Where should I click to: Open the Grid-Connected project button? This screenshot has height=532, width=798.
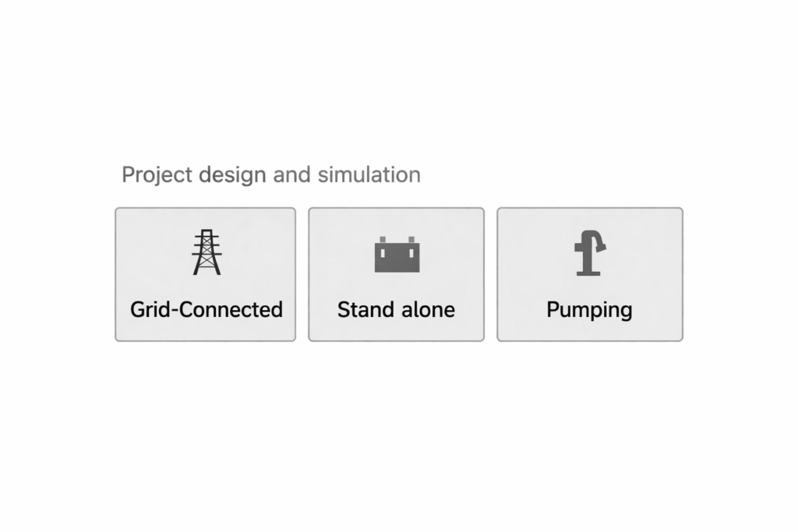pos(205,274)
